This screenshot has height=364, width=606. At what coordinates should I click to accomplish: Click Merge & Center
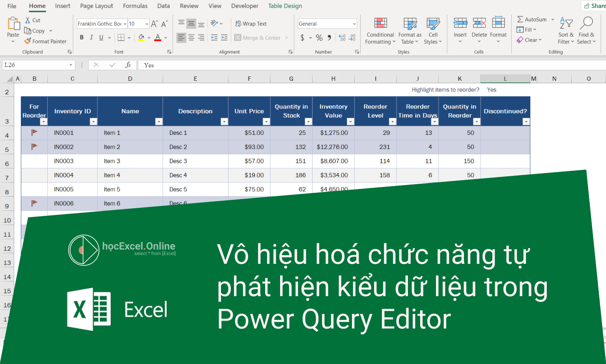[257, 38]
